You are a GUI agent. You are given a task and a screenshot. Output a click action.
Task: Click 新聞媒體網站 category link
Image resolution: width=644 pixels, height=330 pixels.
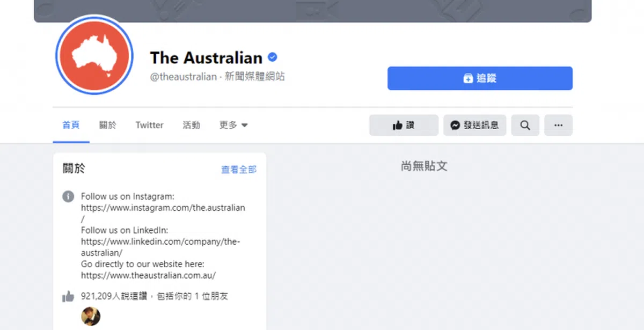[x=255, y=77]
